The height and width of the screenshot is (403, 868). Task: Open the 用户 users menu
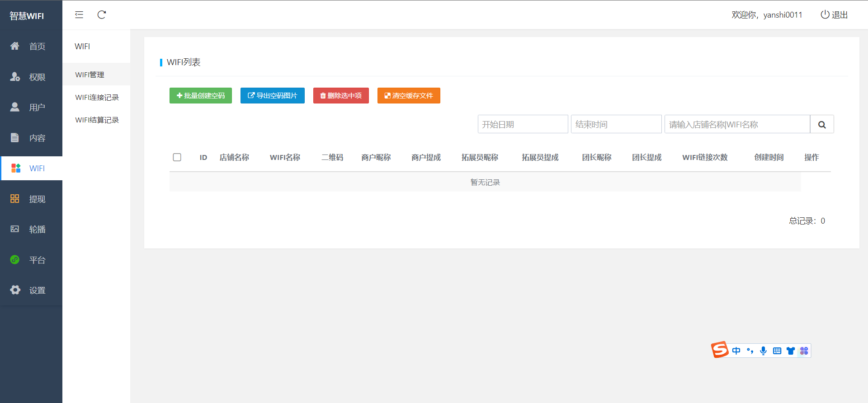31,107
